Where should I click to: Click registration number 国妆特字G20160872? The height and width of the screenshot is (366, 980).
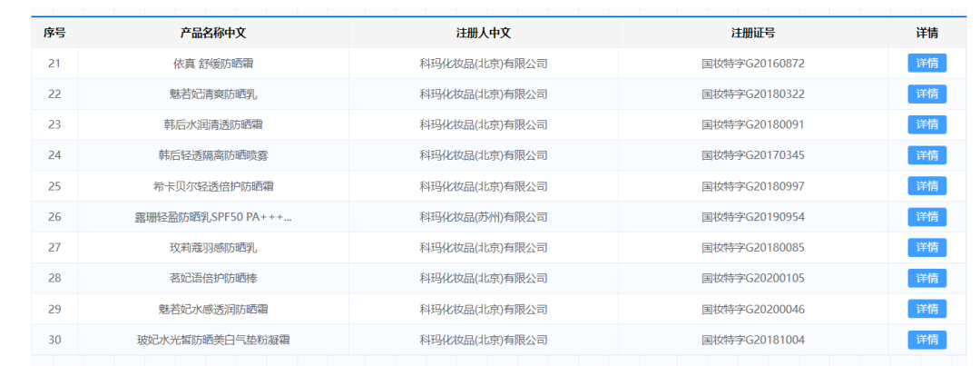(x=752, y=64)
